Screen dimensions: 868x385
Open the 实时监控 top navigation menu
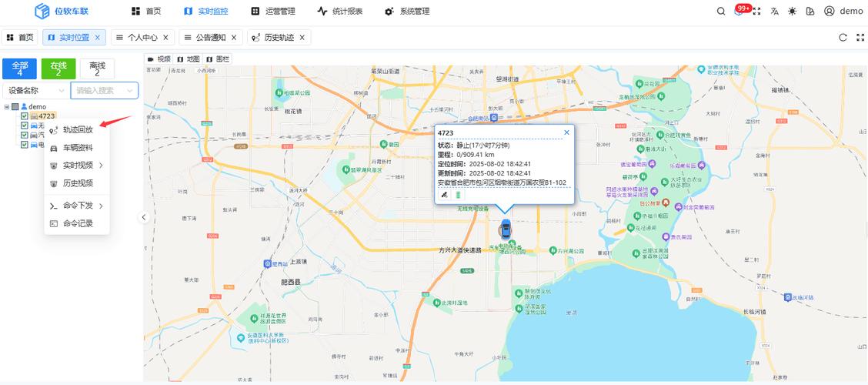(x=206, y=11)
